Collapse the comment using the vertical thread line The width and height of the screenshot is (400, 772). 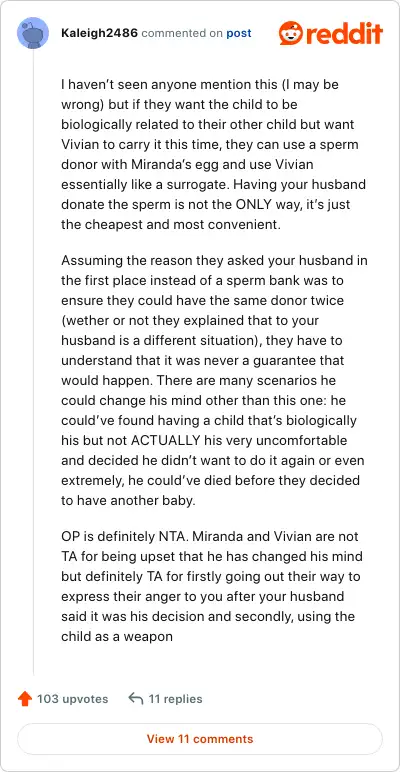(33, 362)
